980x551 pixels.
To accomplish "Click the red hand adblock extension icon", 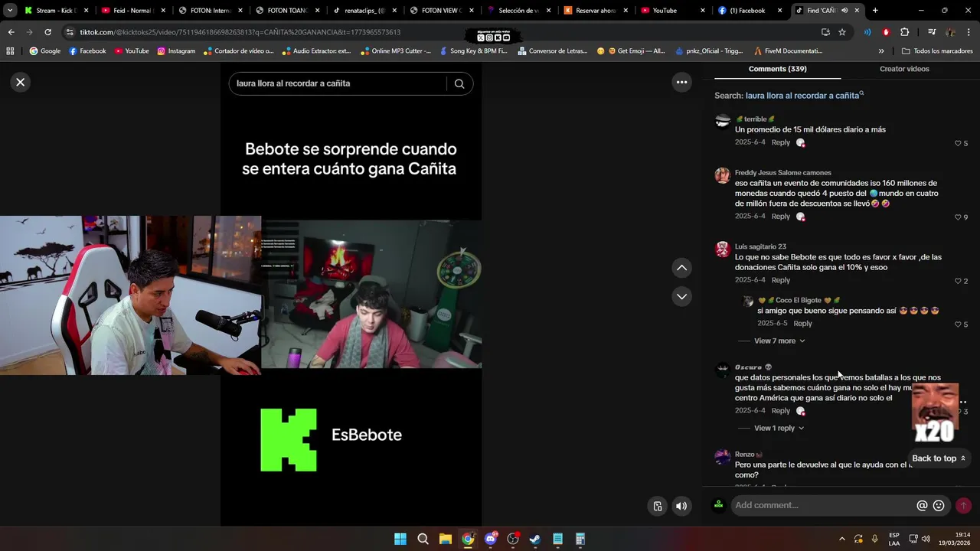I will 886,32.
